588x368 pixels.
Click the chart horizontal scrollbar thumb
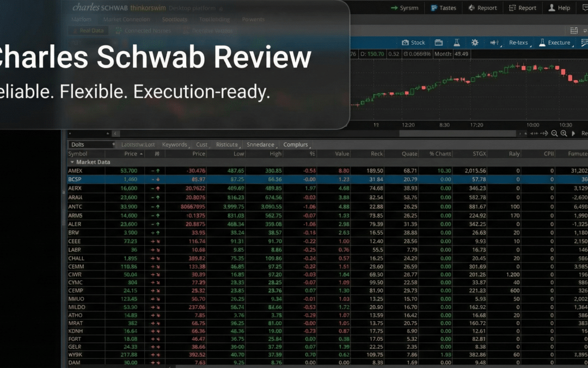tap(457, 134)
